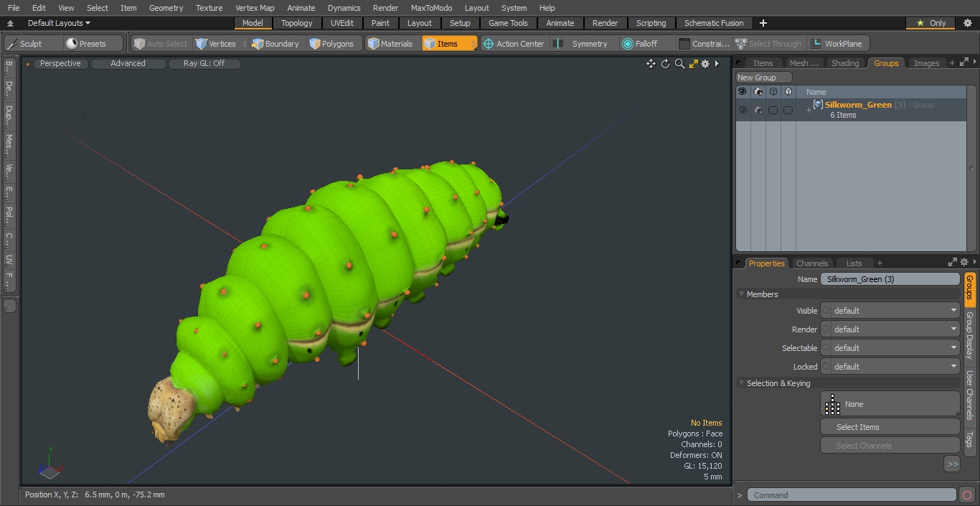This screenshot has height=506, width=980.
Task: Open the Group Display vertical tab
Action: [x=969, y=335]
